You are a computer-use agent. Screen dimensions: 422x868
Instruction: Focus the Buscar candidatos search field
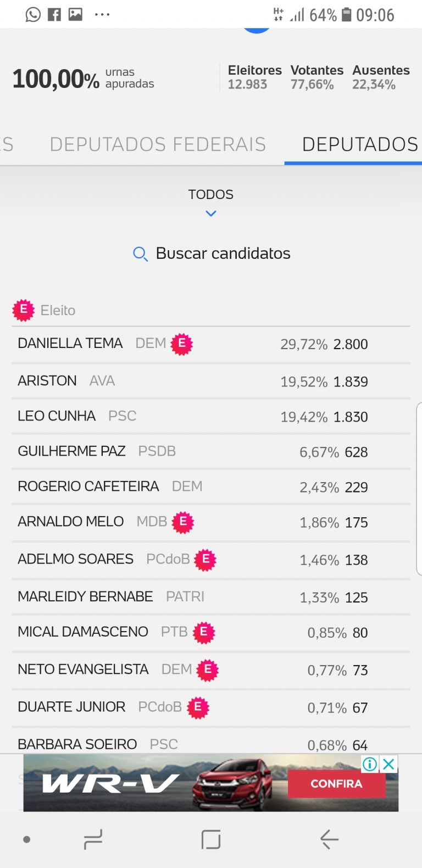pyautogui.click(x=223, y=253)
